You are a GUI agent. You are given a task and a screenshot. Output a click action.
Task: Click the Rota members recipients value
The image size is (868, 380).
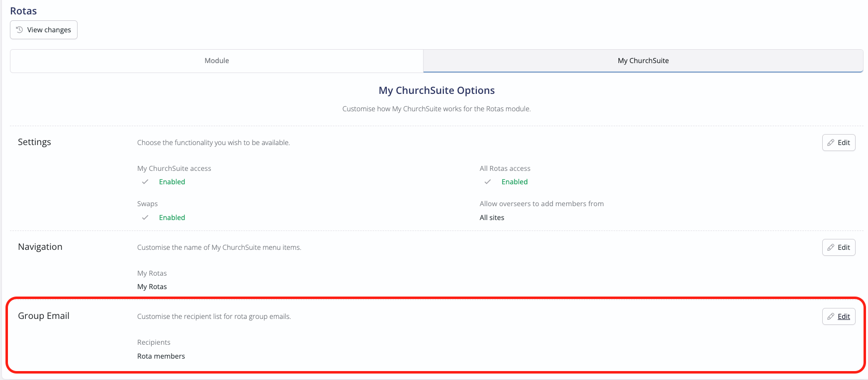coord(161,356)
